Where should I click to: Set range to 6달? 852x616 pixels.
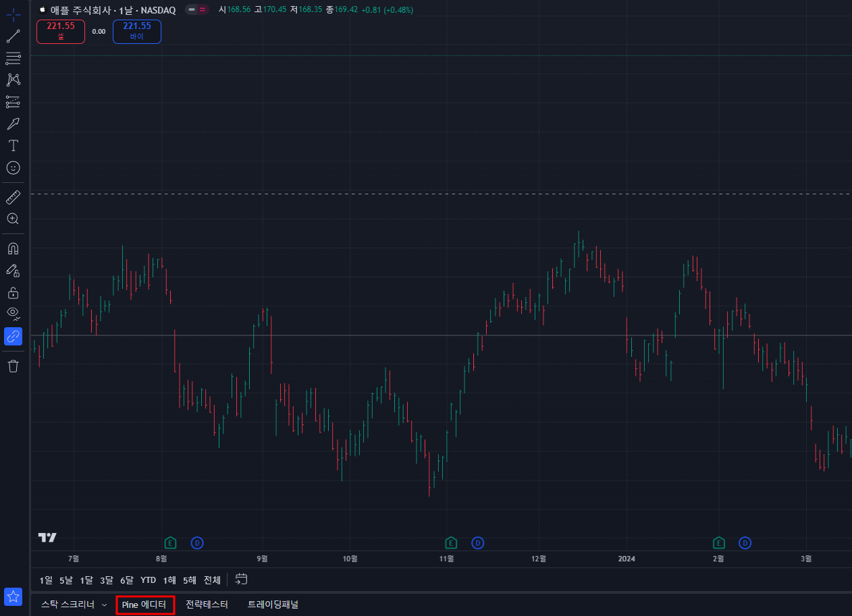point(127,580)
